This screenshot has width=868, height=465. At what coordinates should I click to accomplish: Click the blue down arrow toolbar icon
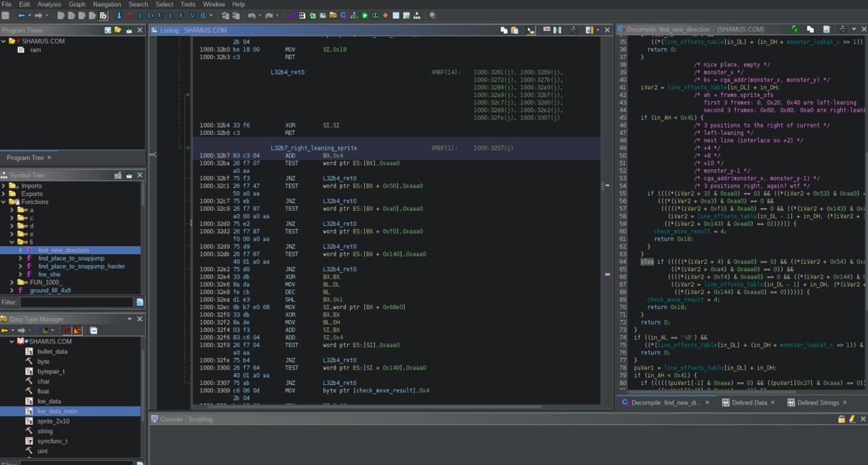pos(119,16)
